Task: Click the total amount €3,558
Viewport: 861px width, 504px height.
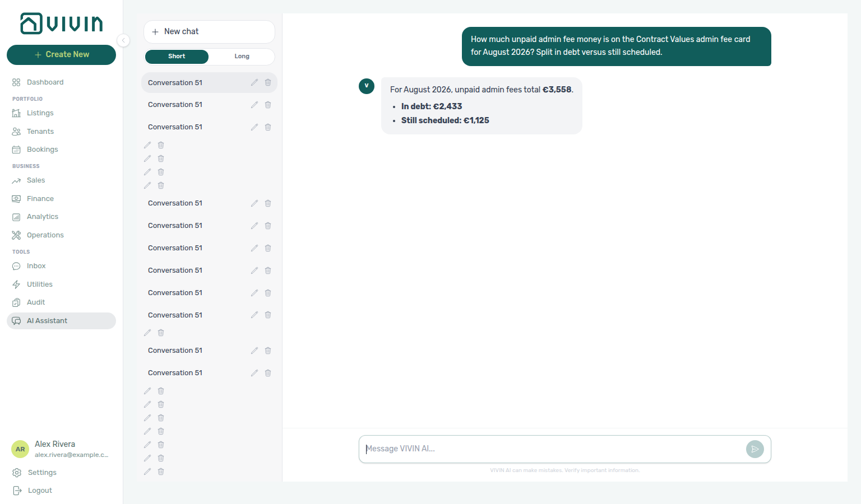Action: tap(557, 90)
